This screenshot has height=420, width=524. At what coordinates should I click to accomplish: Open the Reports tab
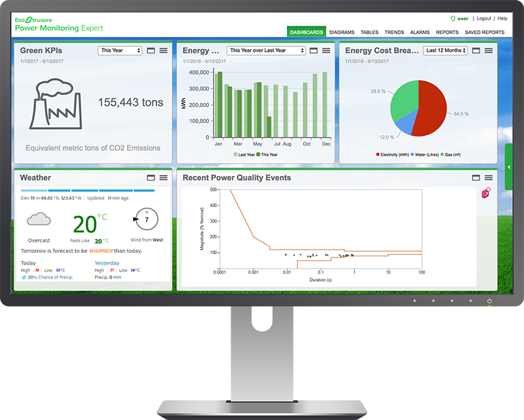(447, 32)
